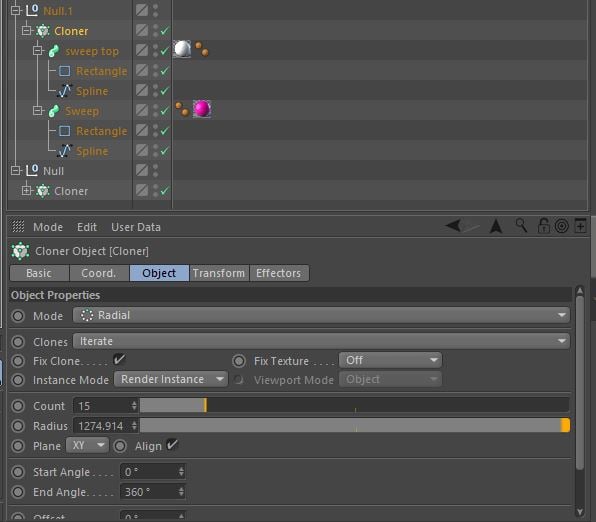This screenshot has height=522, width=596.
Task: Click the Null object icon
Action: (x=32, y=170)
